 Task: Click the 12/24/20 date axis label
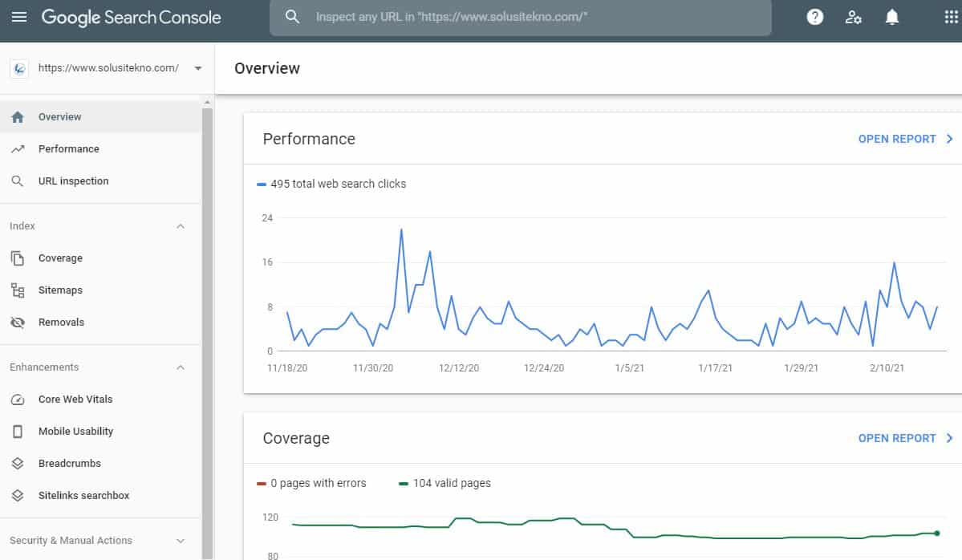[543, 368]
